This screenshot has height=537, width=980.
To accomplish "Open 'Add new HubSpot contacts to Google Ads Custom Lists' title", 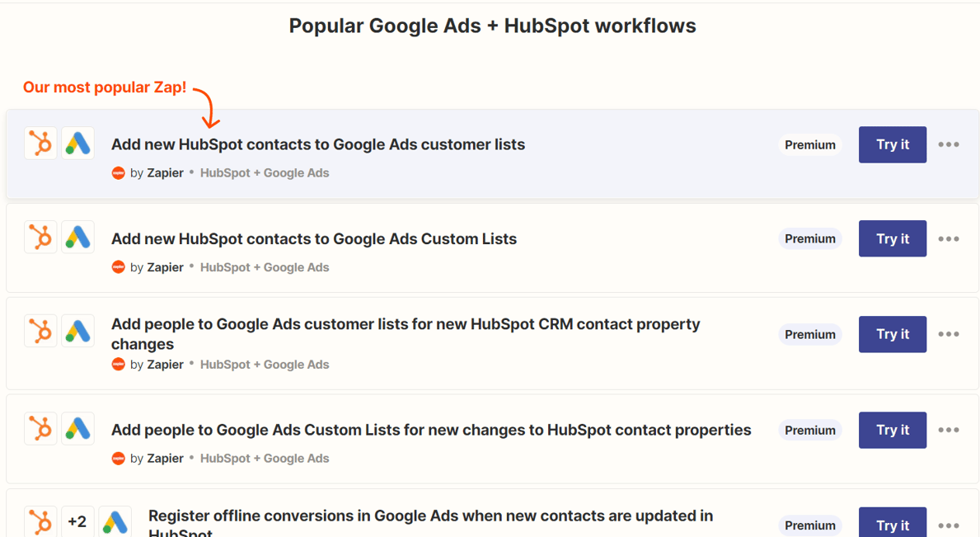I will click(314, 239).
